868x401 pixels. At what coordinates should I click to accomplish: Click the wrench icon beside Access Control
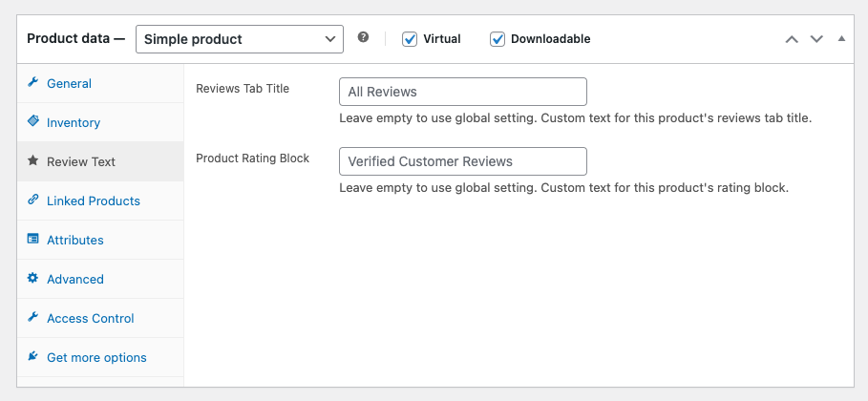pos(33,318)
